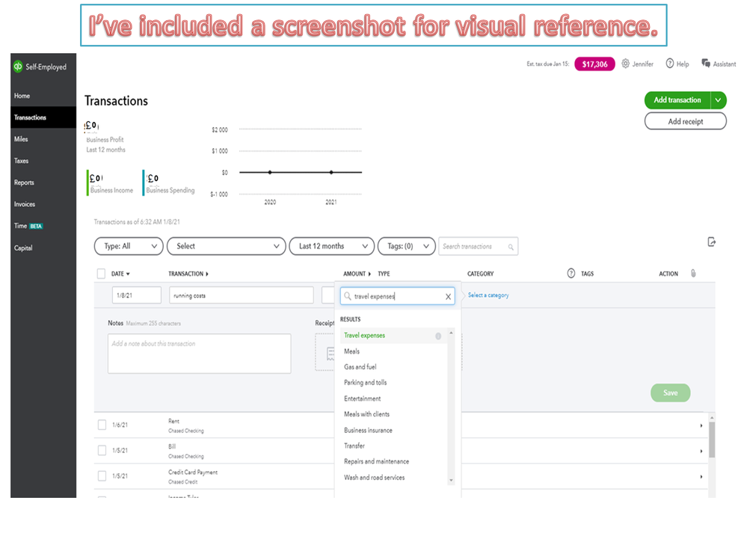Click the QuickBooks Self-Employed logo
747x560 pixels.
point(18,67)
